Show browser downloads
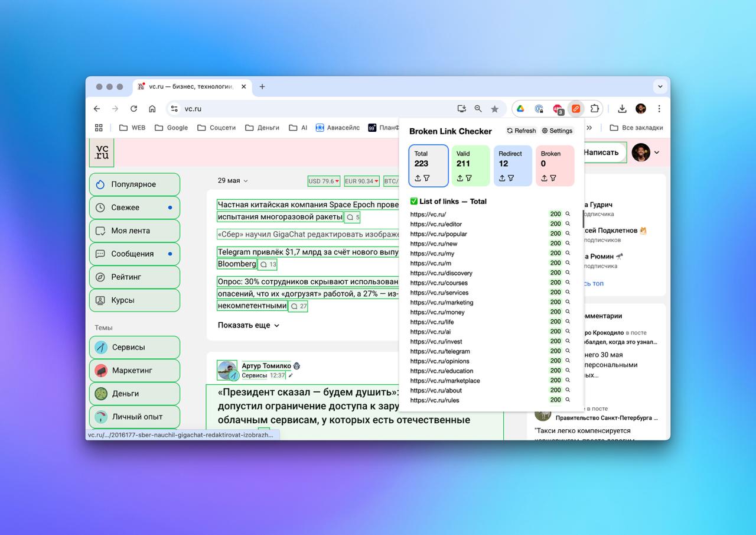The width and height of the screenshot is (756, 535). pyautogui.click(x=622, y=109)
